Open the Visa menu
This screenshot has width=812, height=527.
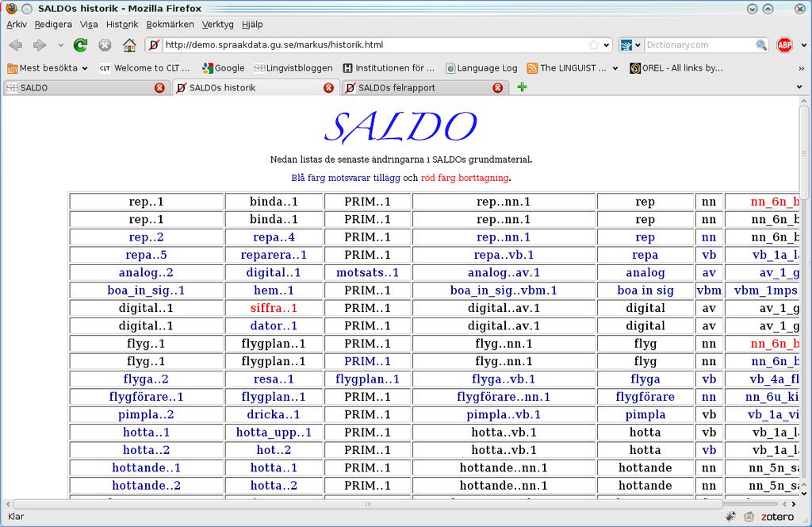point(89,25)
